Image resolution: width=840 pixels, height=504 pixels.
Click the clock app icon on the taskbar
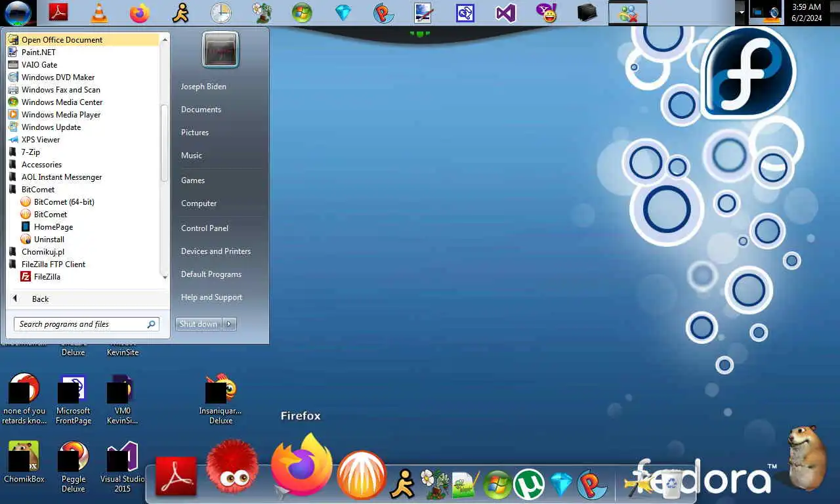tap(221, 12)
